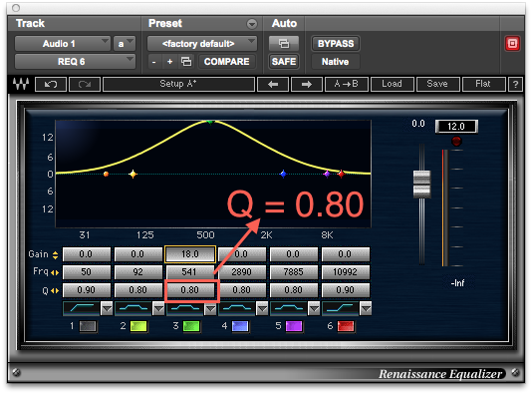Click the copy preset settings icon
This screenshot has width=532, height=394.
tap(186, 62)
